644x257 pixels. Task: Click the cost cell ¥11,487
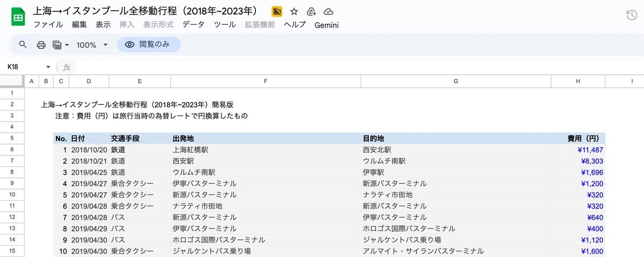[x=578, y=149]
